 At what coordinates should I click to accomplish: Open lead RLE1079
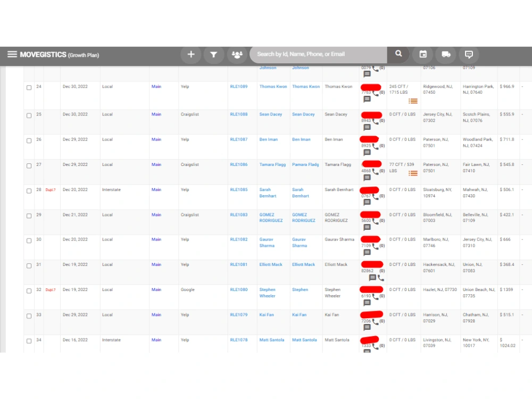(239, 315)
